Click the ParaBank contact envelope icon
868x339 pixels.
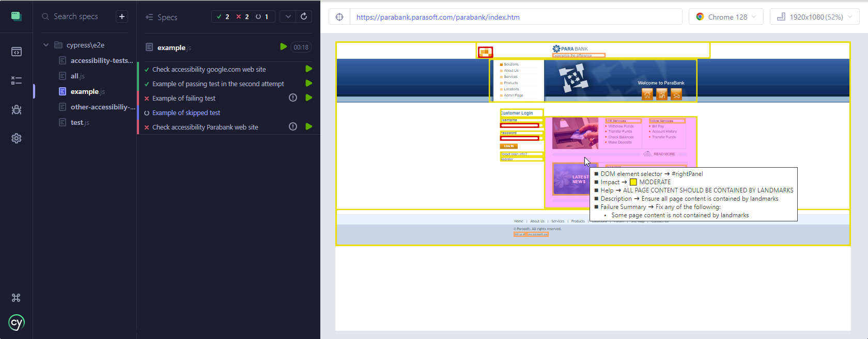tap(676, 94)
